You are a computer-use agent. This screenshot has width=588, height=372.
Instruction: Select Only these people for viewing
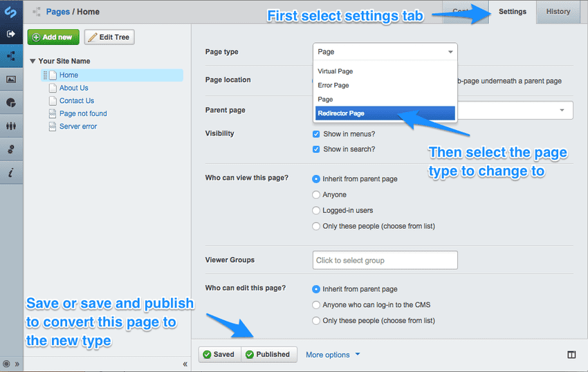click(x=316, y=227)
